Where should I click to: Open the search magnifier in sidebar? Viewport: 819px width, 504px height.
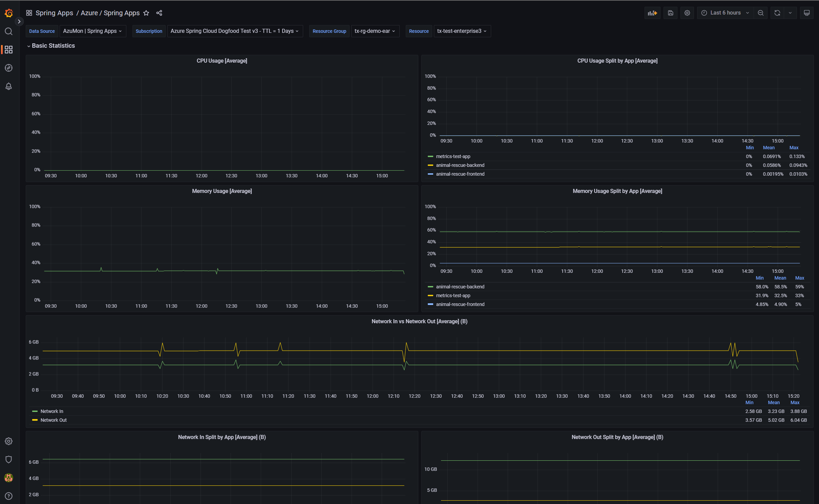9,31
